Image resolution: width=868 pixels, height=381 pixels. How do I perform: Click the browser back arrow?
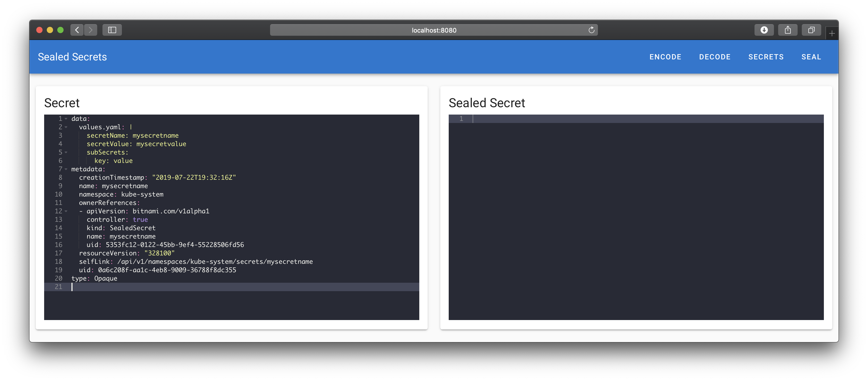(77, 30)
